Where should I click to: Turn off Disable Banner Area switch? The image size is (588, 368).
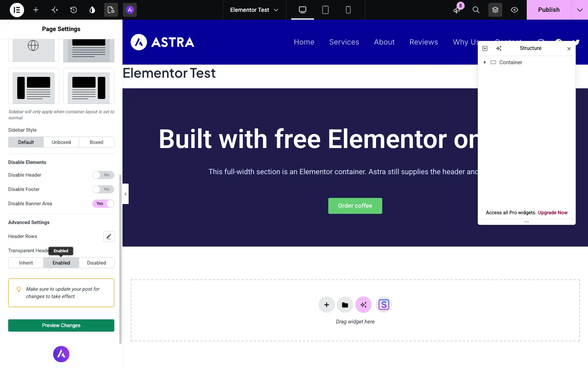103,204
